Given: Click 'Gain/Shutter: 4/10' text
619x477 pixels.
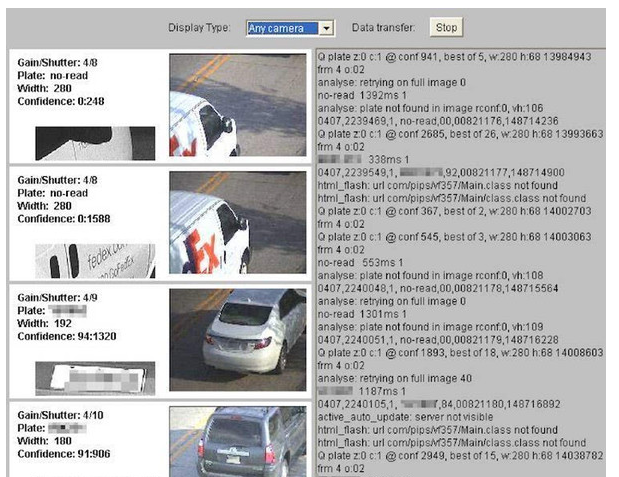Looking at the screenshot, I should 60,415.
